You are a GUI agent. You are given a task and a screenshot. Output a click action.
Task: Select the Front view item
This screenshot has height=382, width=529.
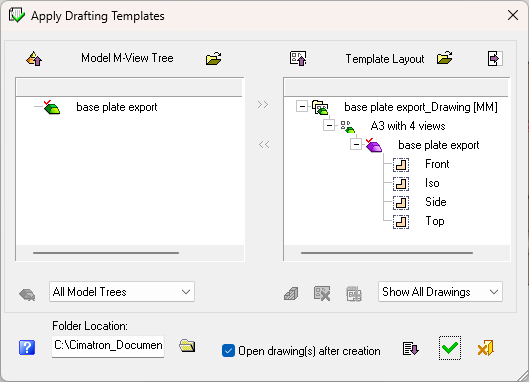click(437, 164)
